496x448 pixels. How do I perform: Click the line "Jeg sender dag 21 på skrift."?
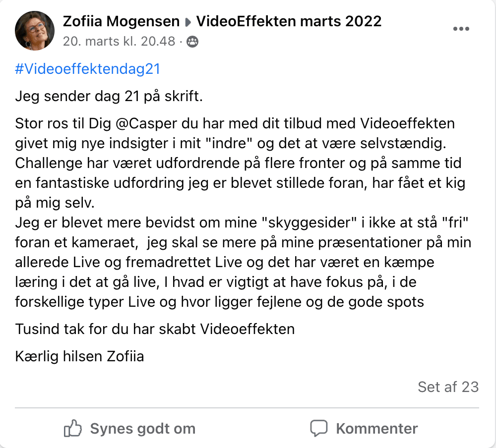click(109, 96)
